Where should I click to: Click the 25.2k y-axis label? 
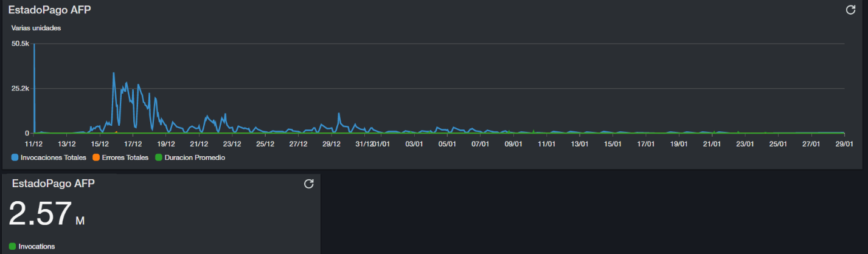click(x=20, y=88)
